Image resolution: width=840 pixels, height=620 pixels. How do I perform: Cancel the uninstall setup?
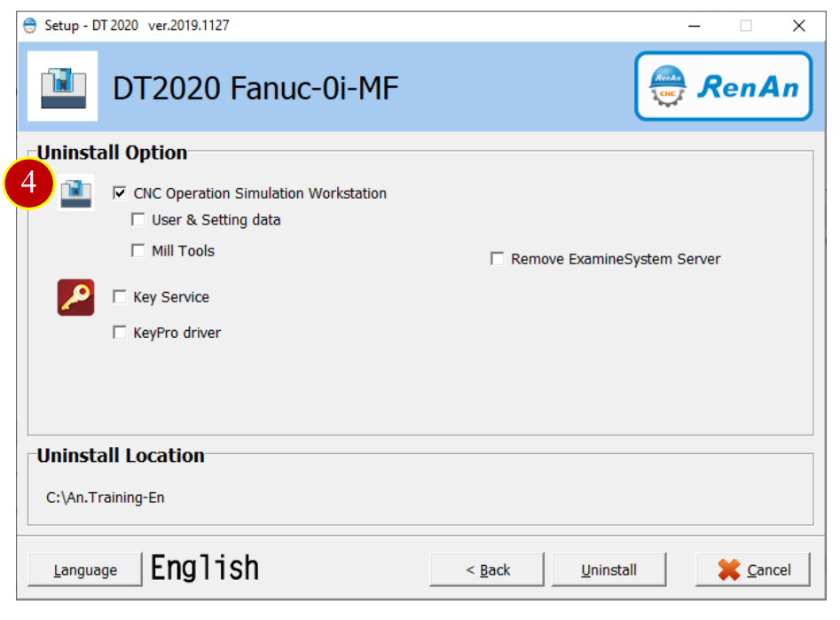click(x=753, y=569)
